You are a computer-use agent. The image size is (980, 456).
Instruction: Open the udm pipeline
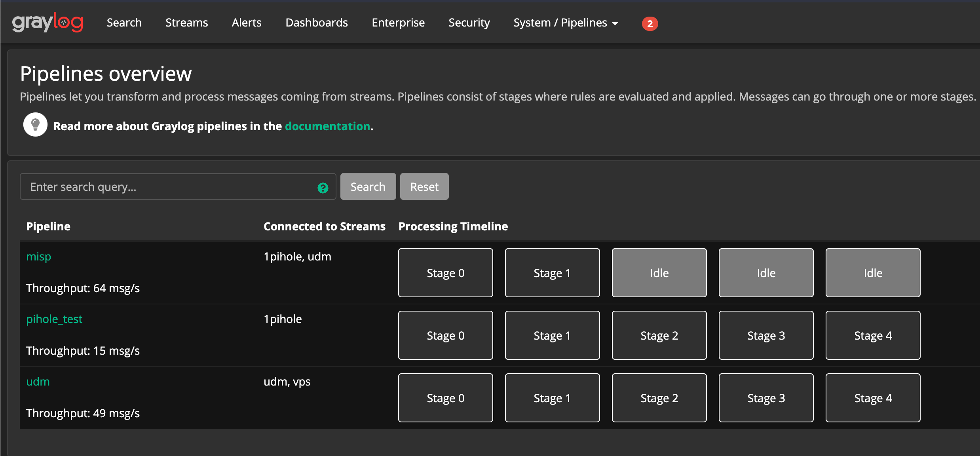point(38,382)
